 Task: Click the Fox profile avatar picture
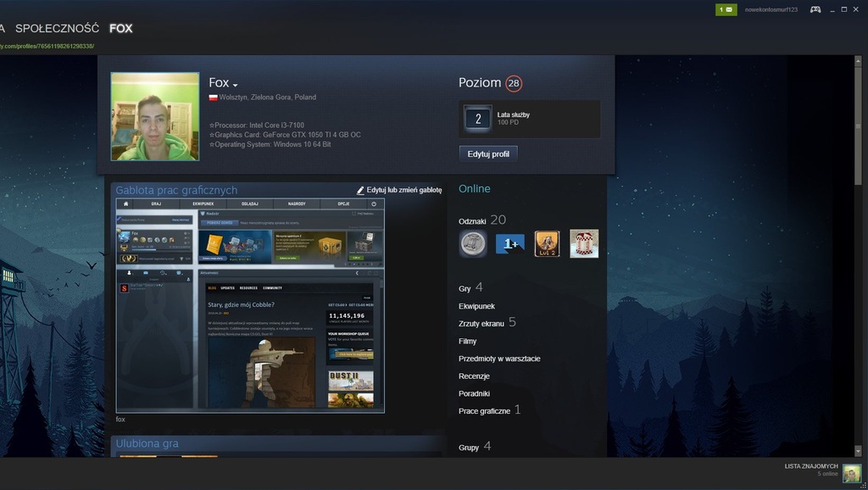155,116
